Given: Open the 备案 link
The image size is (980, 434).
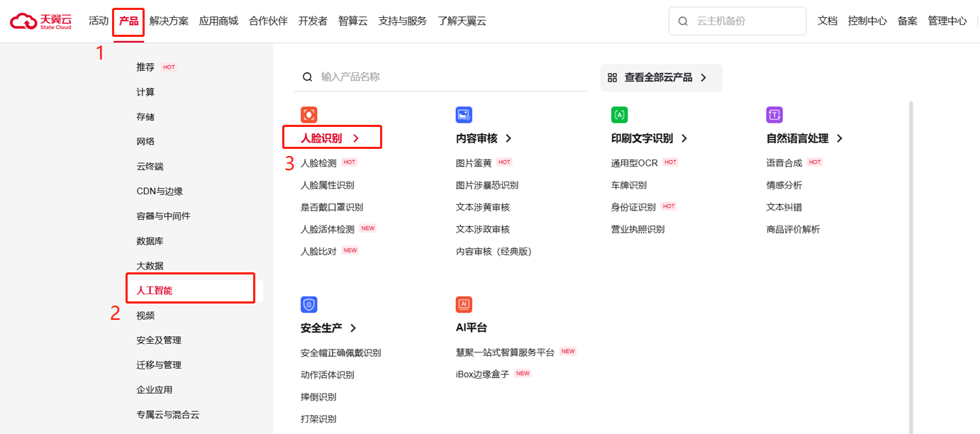Looking at the screenshot, I should click(x=908, y=21).
